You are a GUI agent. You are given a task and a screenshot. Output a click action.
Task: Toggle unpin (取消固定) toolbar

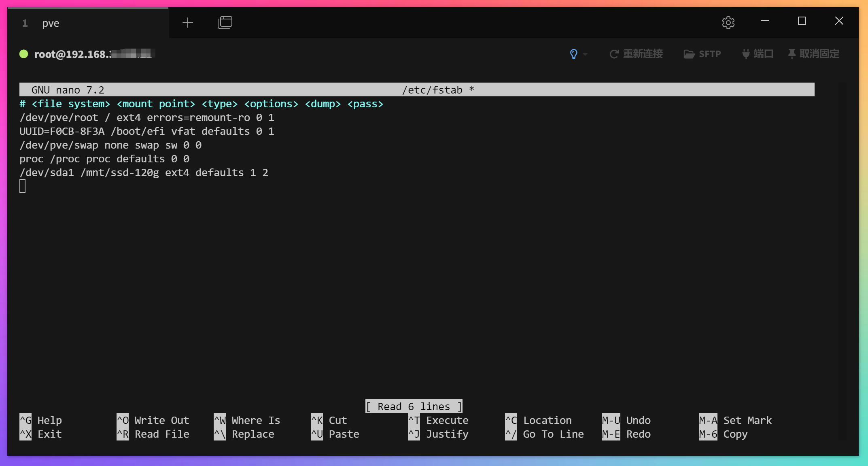(x=814, y=54)
